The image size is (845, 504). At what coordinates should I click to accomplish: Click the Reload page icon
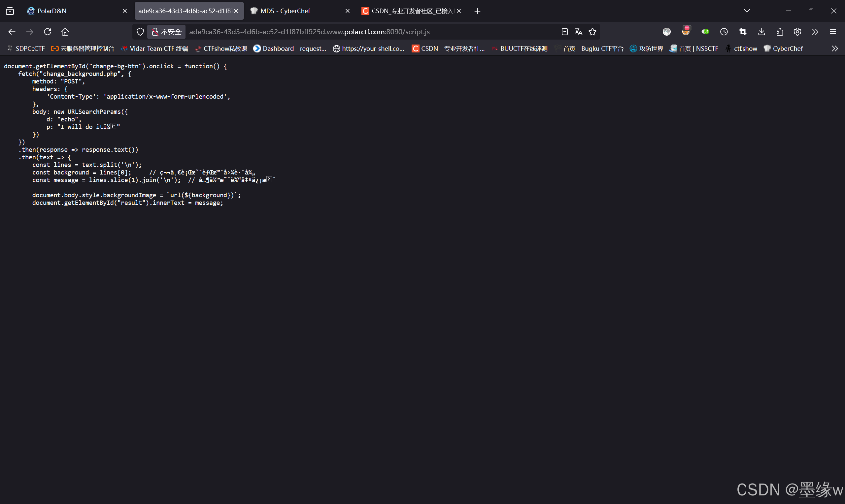point(48,32)
